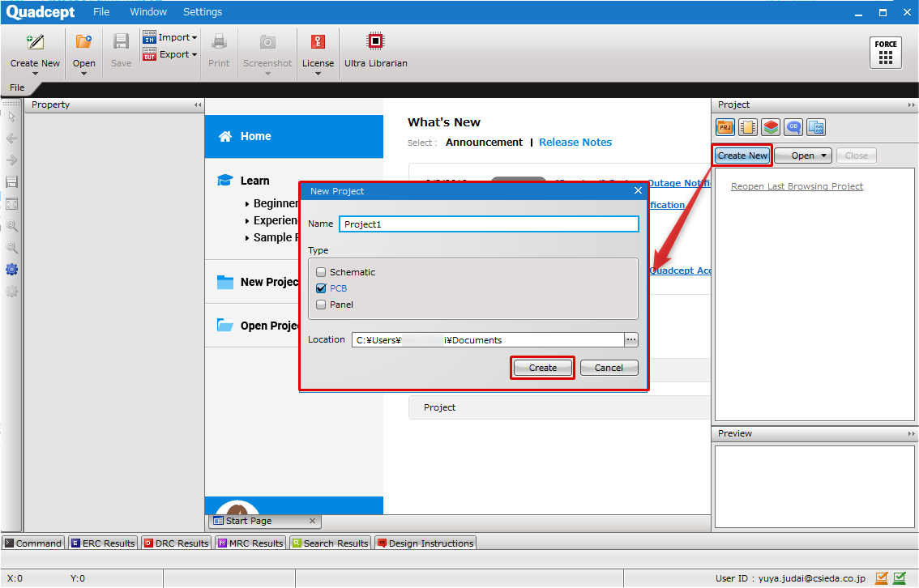Click the blue gear icon in left sidebar
Screen dimensions: 919x588
tap(11, 270)
